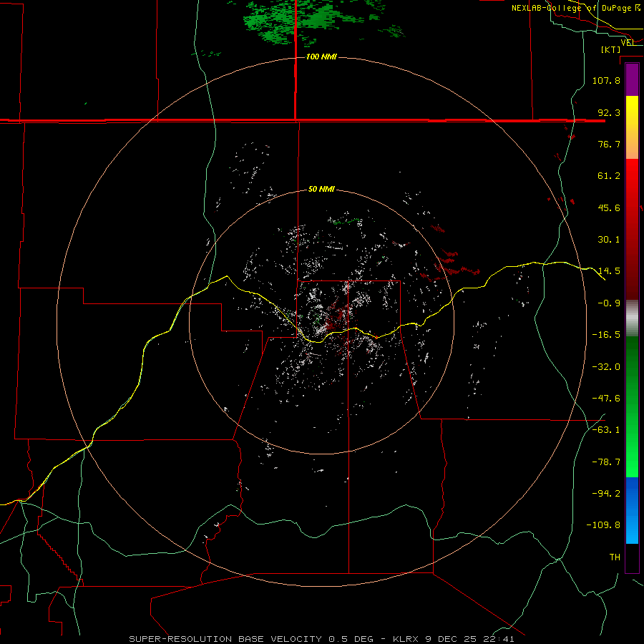
Task: Select the 50 NMI range ring label
Action: [321, 189]
